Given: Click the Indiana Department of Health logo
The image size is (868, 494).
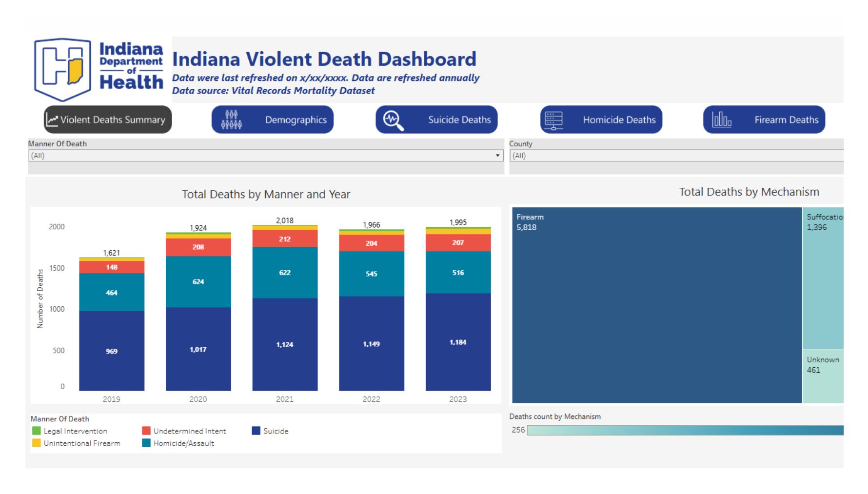Looking at the screenshot, I should coord(98,70).
